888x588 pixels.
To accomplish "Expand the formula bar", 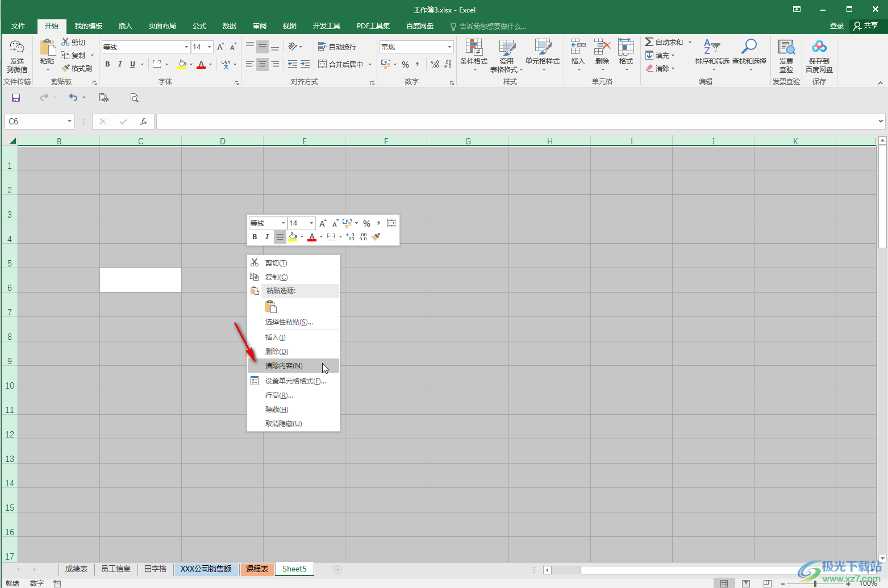I will click(881, 121).
